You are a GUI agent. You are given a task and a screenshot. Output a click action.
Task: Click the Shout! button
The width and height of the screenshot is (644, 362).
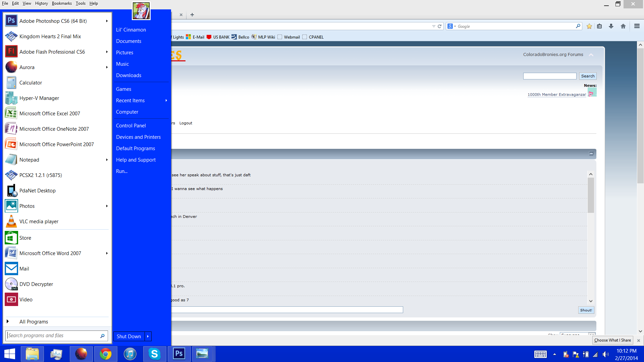[586, 310]
